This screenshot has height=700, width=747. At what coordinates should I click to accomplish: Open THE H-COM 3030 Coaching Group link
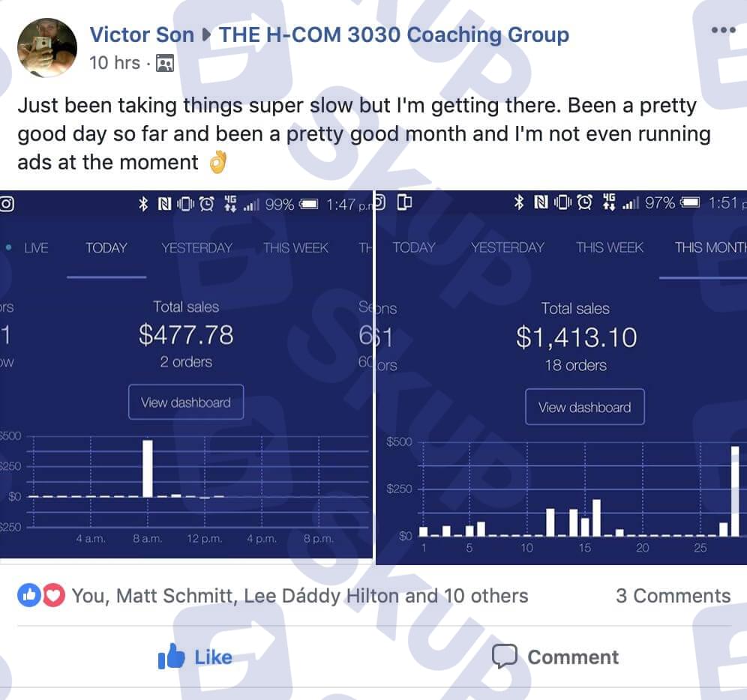click(394, 34)
